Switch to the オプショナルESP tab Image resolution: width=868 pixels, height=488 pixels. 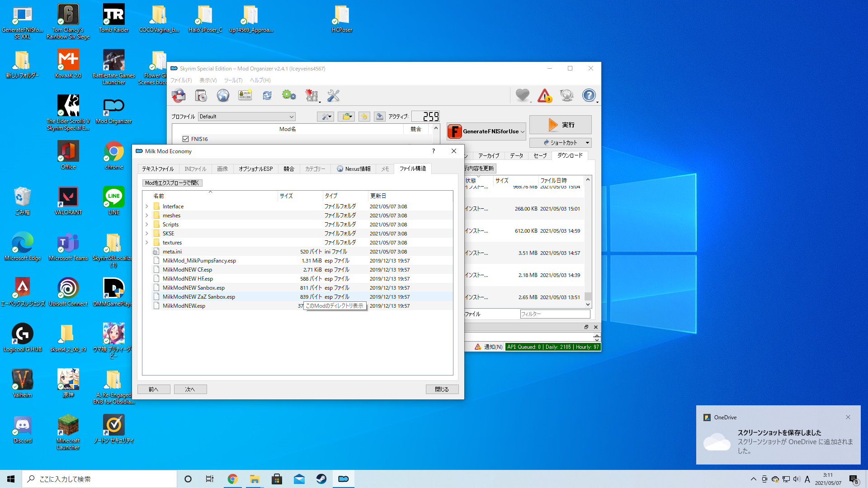[256, 169]
